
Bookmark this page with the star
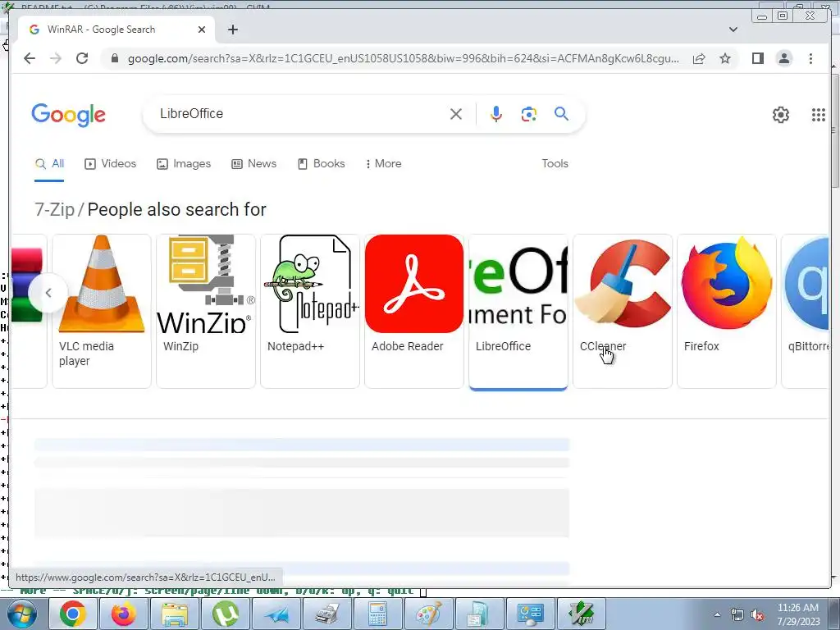click(x=725, y=58)
